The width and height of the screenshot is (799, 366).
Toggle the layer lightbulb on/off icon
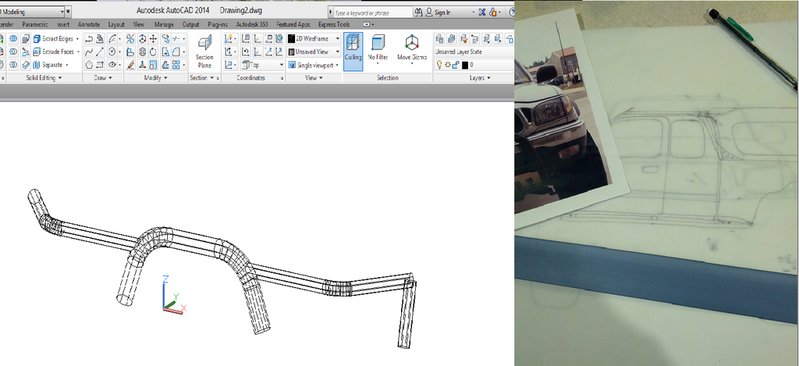(x=440, y=65)
